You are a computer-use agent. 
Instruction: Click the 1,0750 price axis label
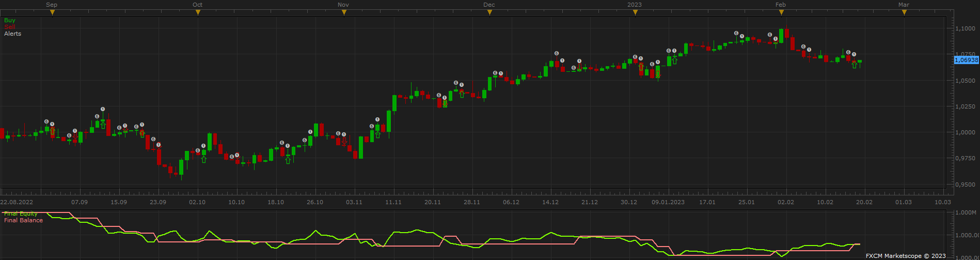pyautogui.click(x=965, y=54)
